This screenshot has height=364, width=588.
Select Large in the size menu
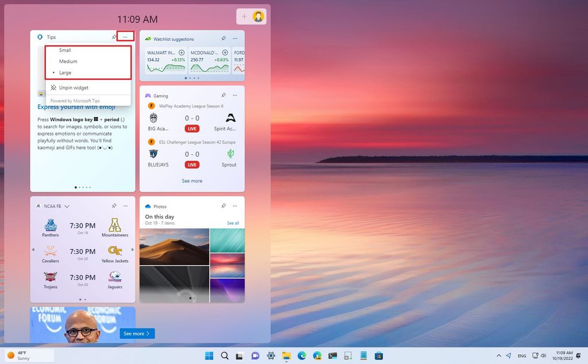coord(65,72)
